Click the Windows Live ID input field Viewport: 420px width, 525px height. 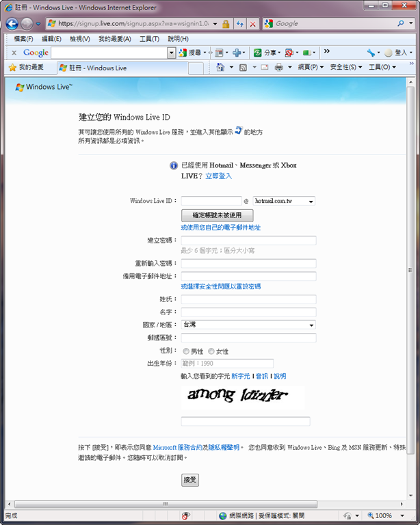(211, 201)
